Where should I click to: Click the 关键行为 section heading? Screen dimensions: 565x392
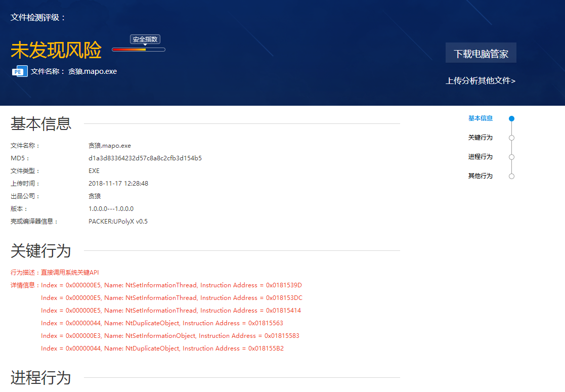(40, 250)
